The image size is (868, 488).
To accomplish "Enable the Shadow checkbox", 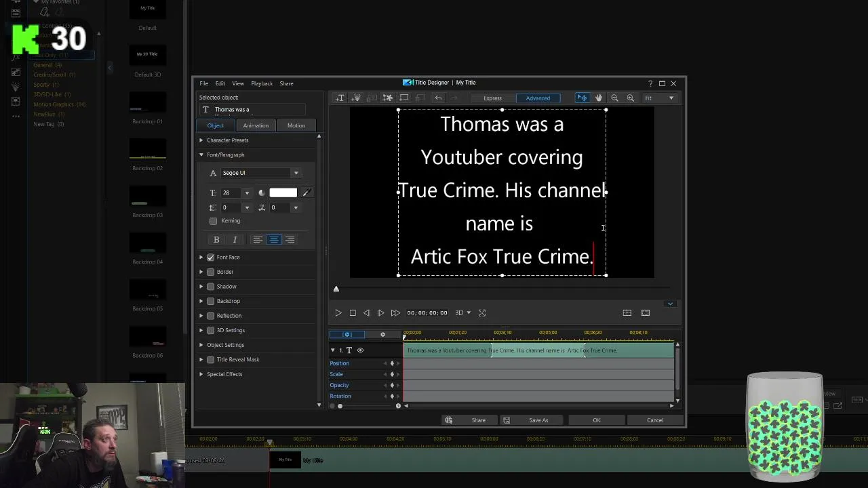I will click(210, 287).
